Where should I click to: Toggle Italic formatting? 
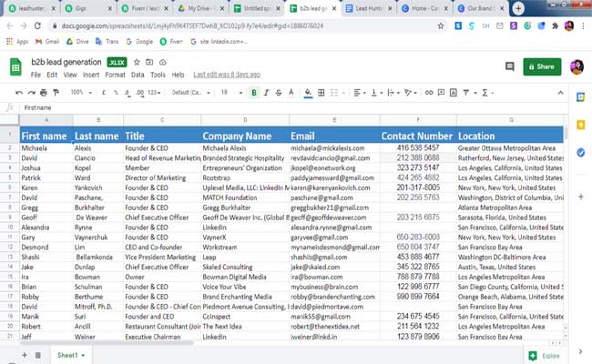tap(266, 93)
